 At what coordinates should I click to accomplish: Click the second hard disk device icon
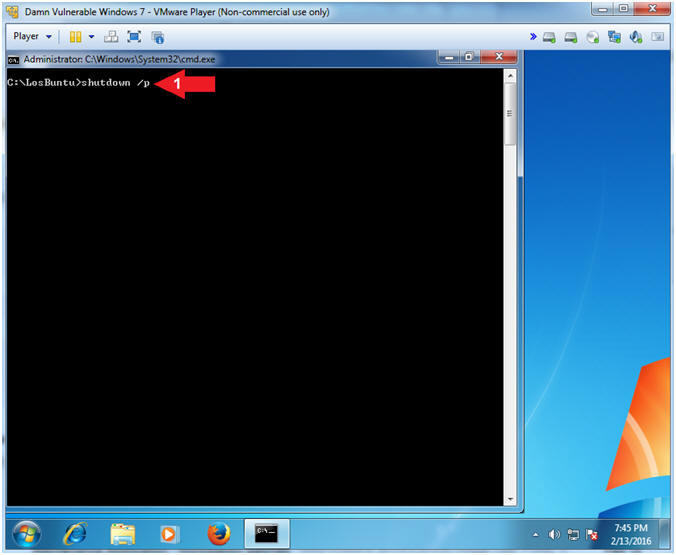[x=571, y=38]
